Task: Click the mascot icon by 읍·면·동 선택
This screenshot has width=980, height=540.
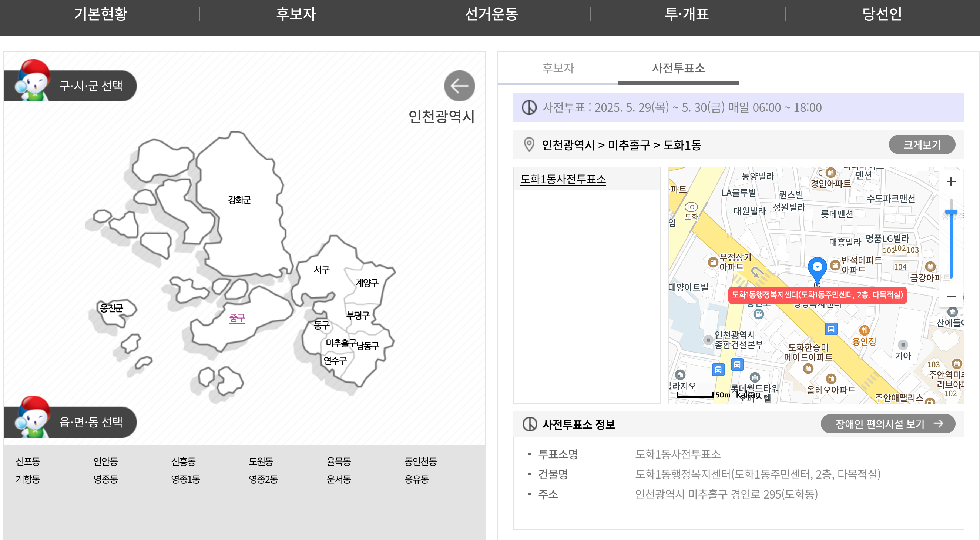Action: tap(33, 417)
